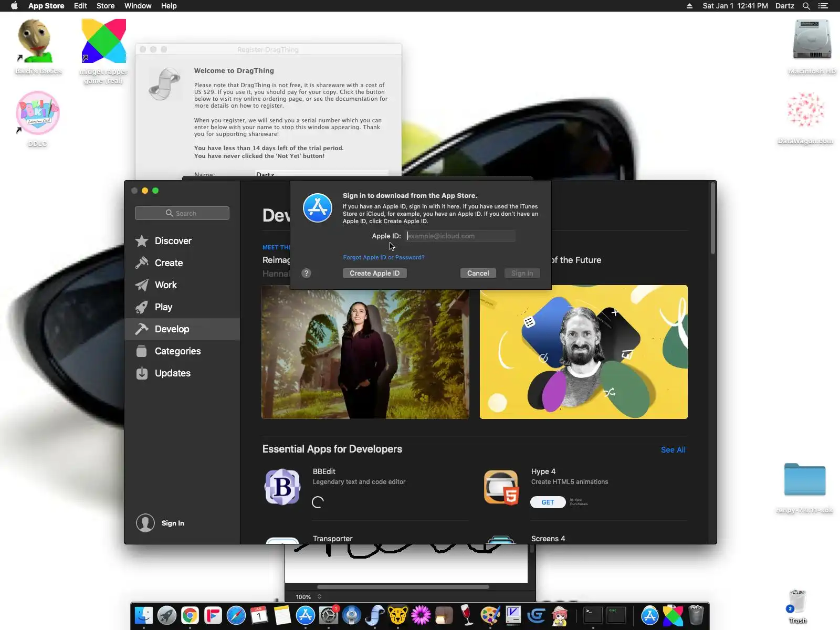Open the 100% zoom stepper in the drawing window

pyautogui.click(x=319, y=597)
